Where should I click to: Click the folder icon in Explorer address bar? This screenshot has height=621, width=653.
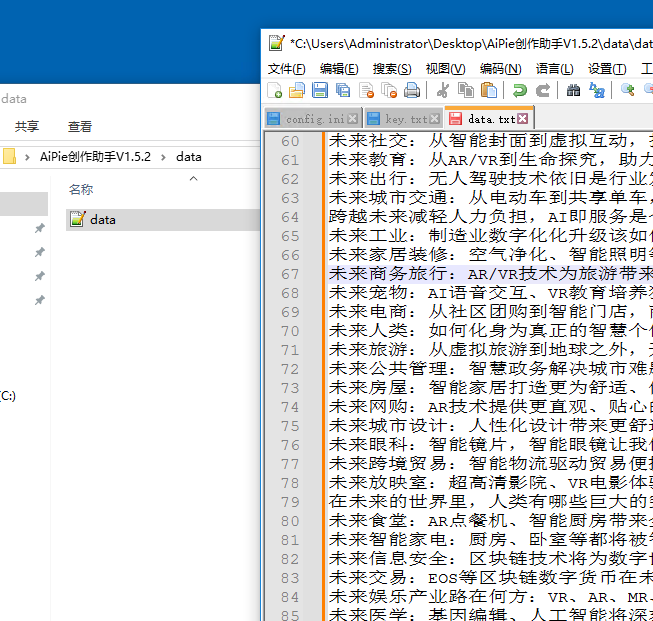point(9,157)
